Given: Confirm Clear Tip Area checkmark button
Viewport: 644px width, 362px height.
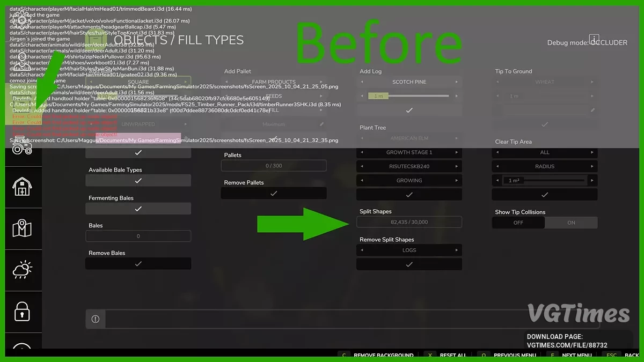Looking at the screenshot, I should pos(545,195).
